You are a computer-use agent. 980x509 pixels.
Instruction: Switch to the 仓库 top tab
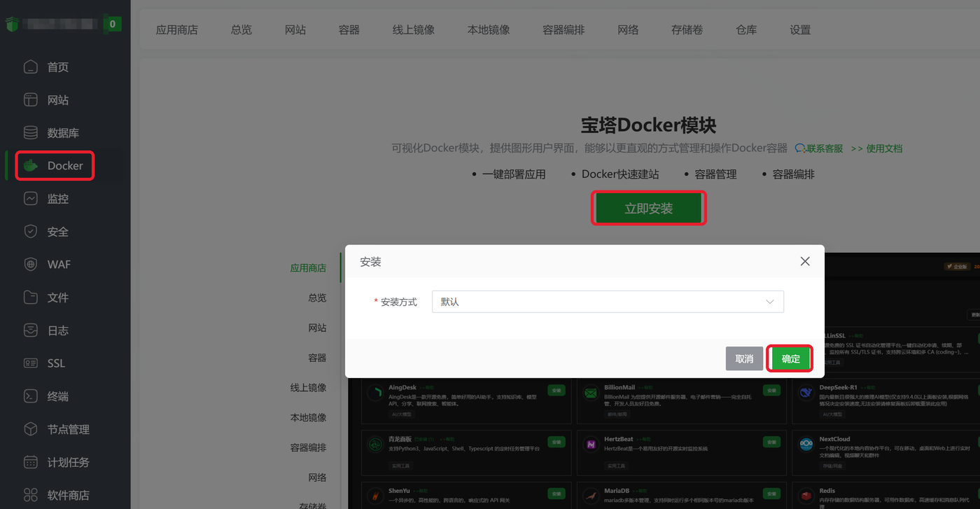point(746,30)
